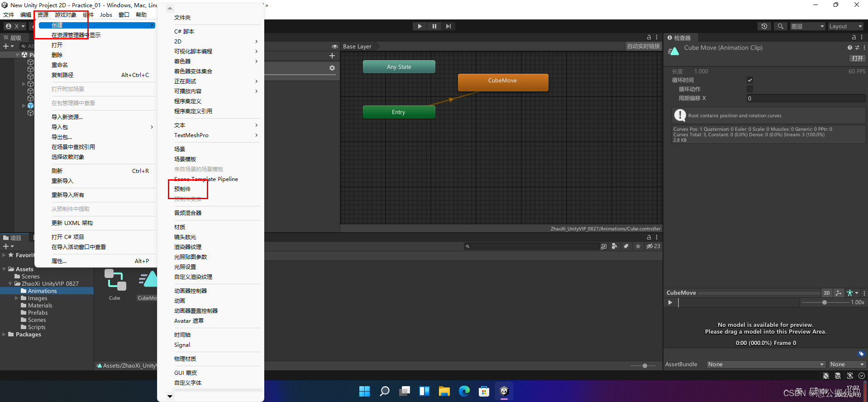This screenshot has width=868, height=402.
Task: Click the search by type icon
Action: (614, 246)
